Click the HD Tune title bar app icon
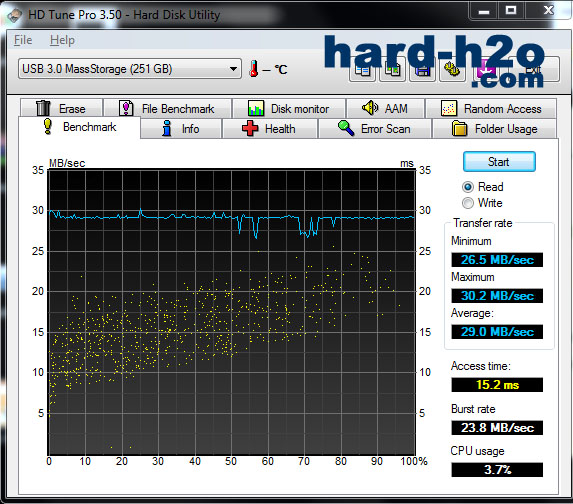Viewport: 573px width, 504px height. [15, 16]
